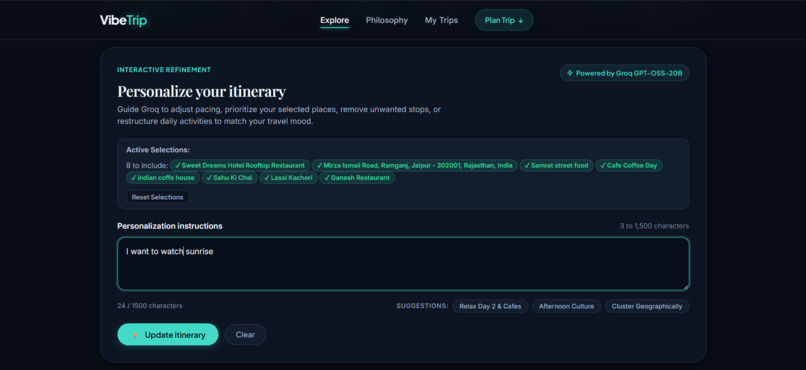Click the Powered by Groq GPT-OSS-20B badge

(625, 73)
